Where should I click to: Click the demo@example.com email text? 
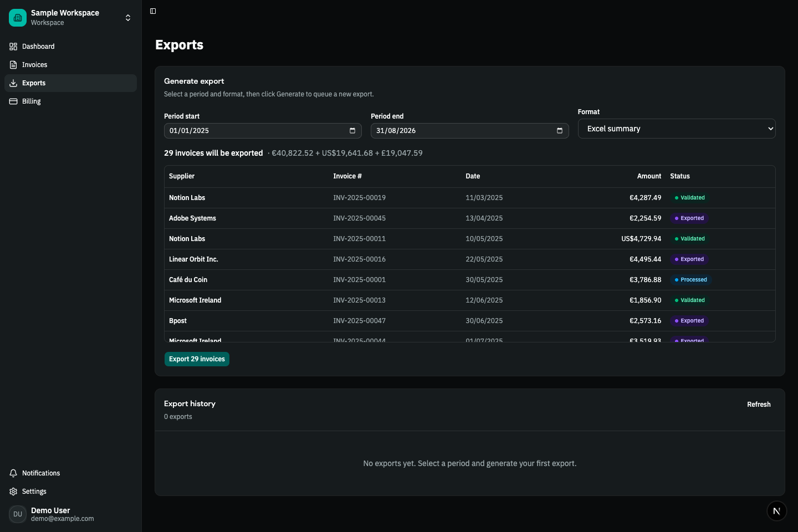[63, 519]
